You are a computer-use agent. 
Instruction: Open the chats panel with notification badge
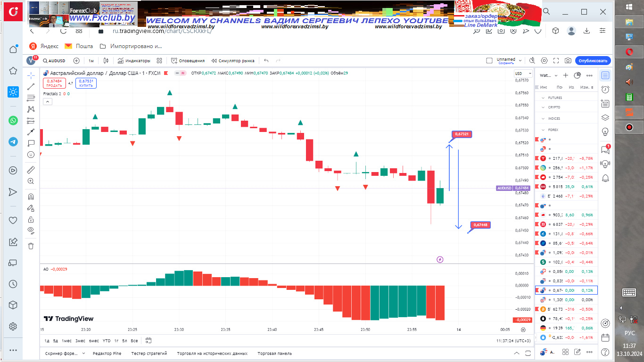coord(605,149)
